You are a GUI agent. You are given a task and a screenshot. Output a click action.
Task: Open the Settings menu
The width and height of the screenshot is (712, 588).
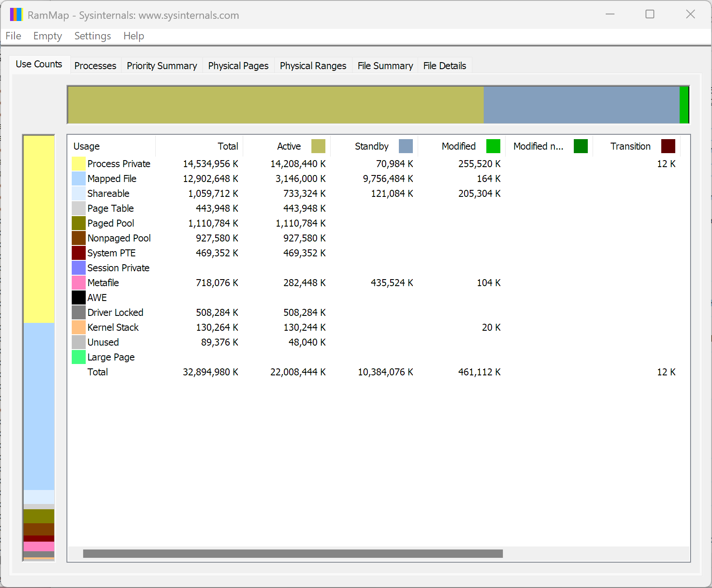tap(93, 36)
